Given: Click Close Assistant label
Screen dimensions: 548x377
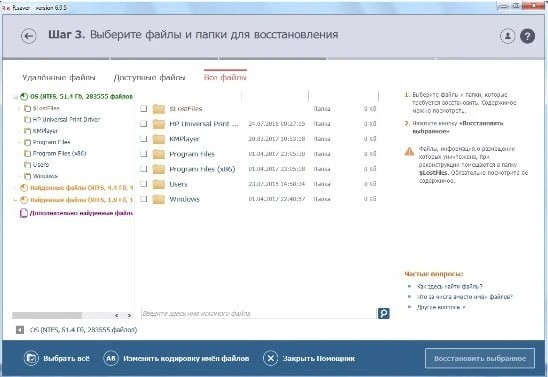Looking at the screenshot, I should pos(319,358).
